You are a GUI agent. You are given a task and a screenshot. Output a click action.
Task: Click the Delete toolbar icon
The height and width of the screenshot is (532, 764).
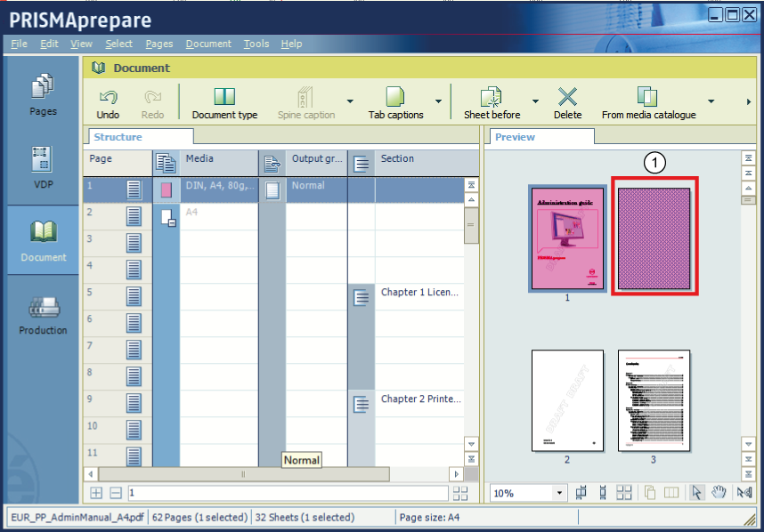point(567,98)
